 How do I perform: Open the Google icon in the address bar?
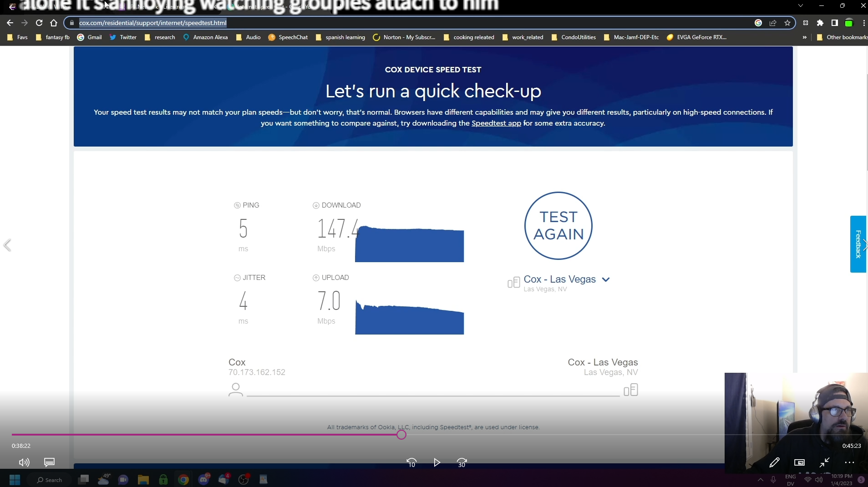(x=758, y=23)
